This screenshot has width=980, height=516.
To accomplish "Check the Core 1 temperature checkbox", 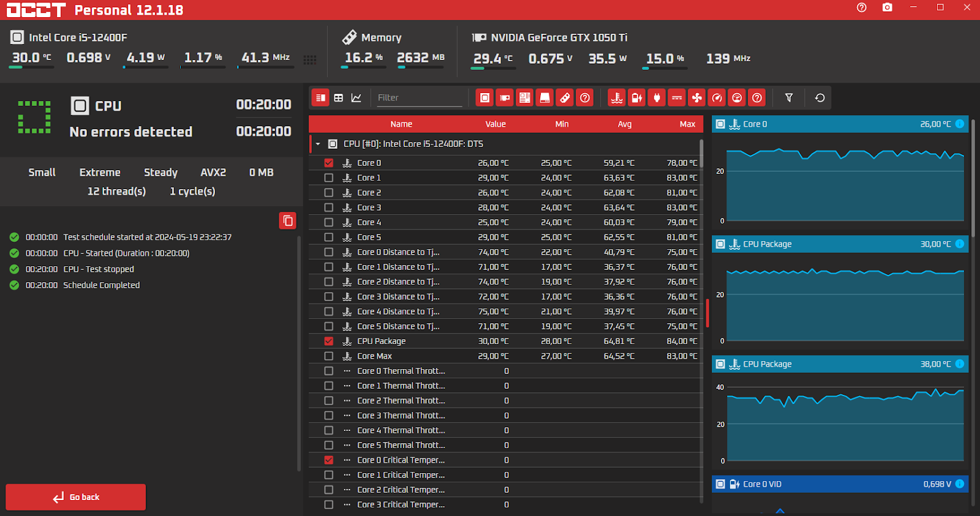I will pos(329,178).
